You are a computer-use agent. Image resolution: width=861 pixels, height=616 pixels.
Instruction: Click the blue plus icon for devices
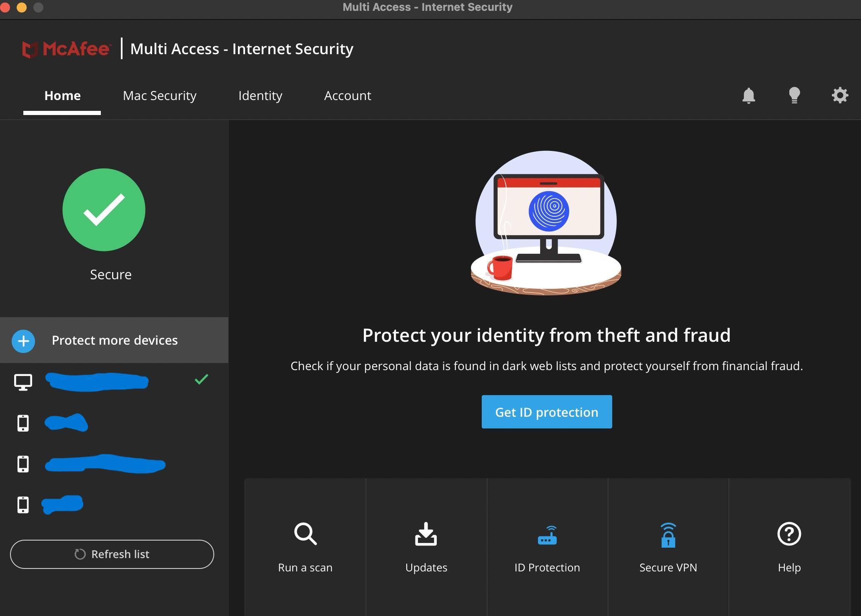point(23,341)
